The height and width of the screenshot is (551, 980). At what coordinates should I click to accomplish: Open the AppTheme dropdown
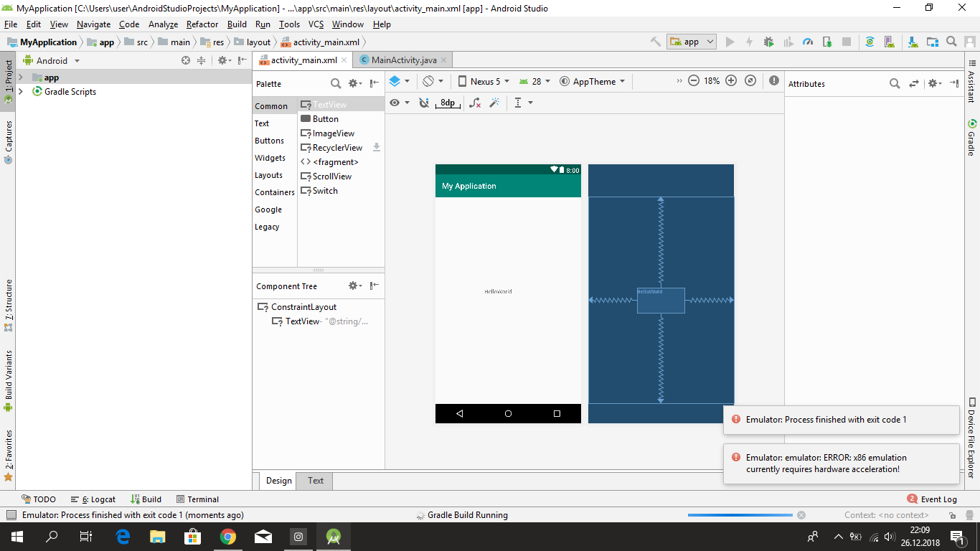click(593, 81)
